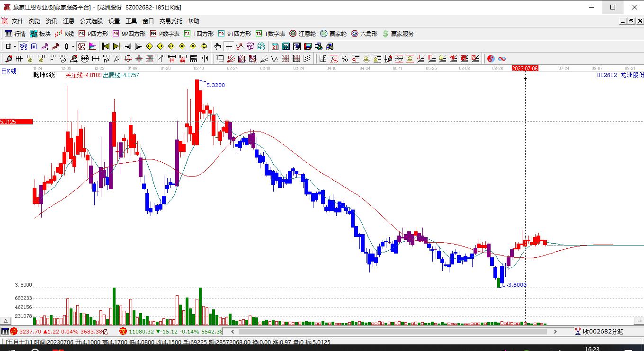The height and width of the screenshot is (351, 644).
Task: Click the Shanghai index 3237.70 status
Action: click(x=59, y=332)
